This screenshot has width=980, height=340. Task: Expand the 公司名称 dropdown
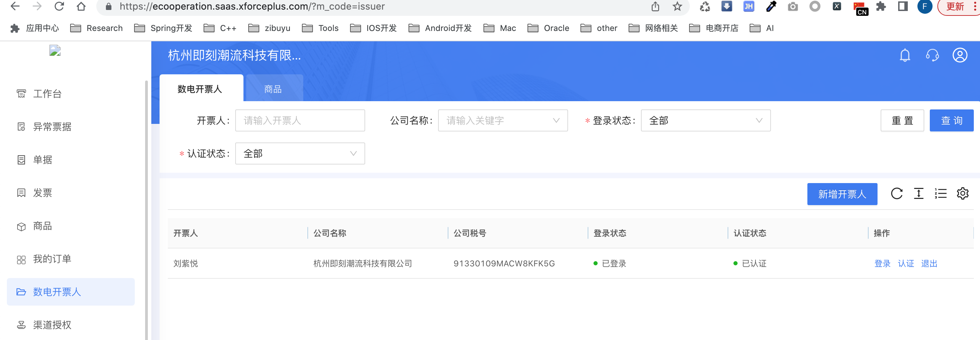click(x=502, y=121)
